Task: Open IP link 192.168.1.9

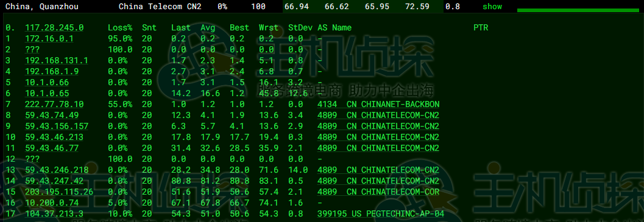Action: [52, 71]
